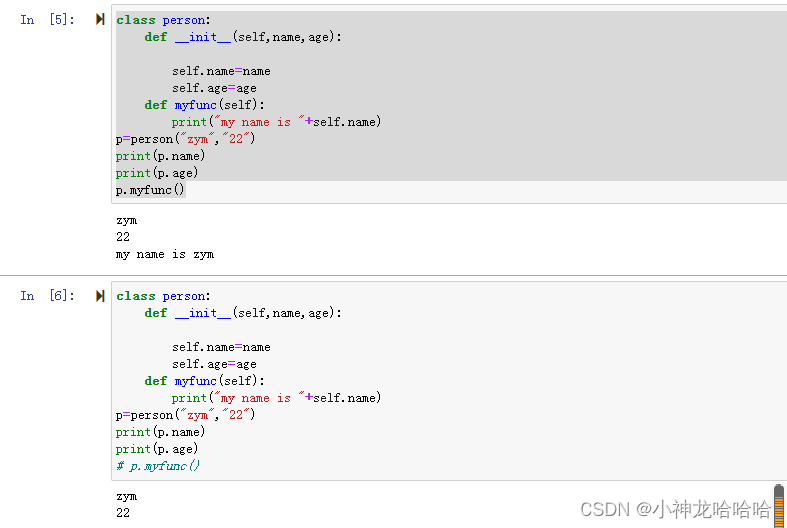Click the empty line in cell 6 code editor

tap(451, 330)
